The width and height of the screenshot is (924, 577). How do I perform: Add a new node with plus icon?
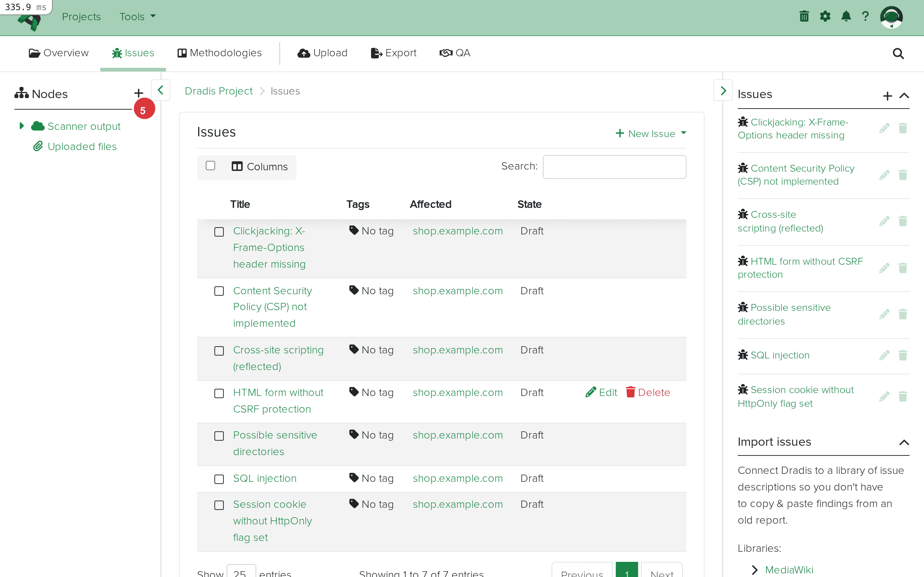(x=139, y=93)
